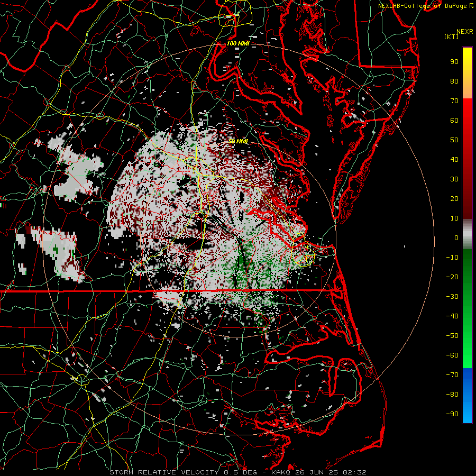Image resolution: width=476 pixels, height=476 pixels.
Task: Select the 90 value on velocity scale
Action: [454, 62]
